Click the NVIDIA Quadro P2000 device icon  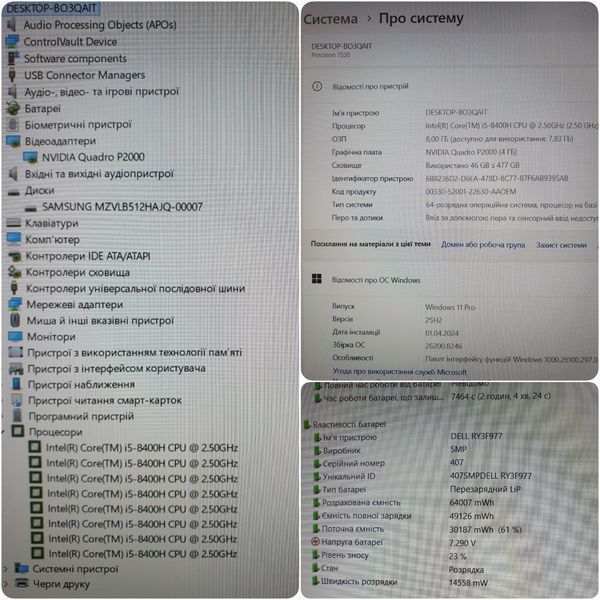(30, 157)
